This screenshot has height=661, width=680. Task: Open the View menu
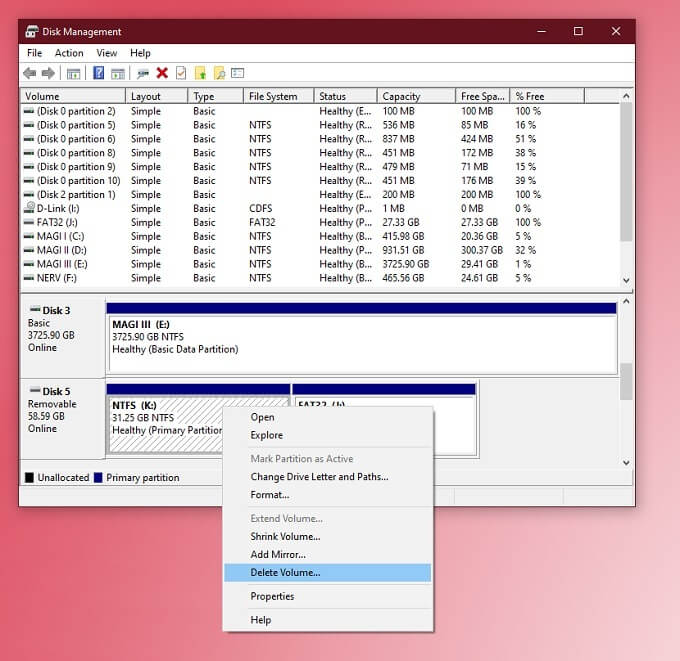[107, 53]
